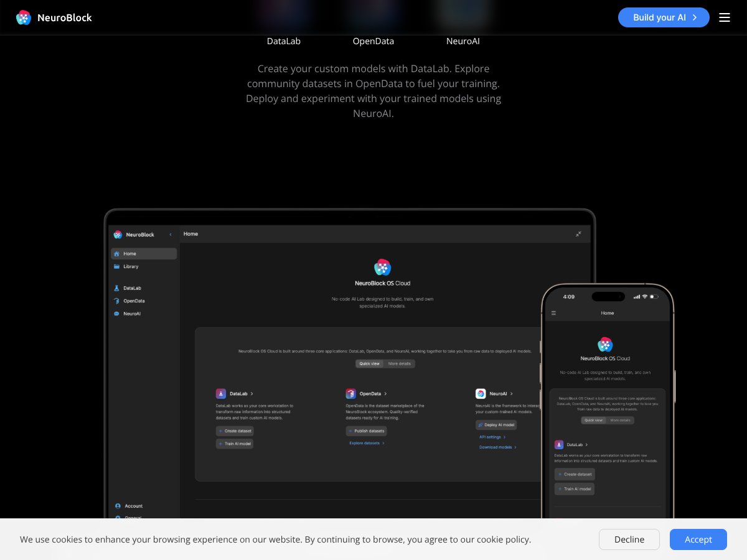The width and height of the screenshot is (747, 560).
Task: Click the minimize-view arrows icon in the laptop header
Action: (578, 234)
